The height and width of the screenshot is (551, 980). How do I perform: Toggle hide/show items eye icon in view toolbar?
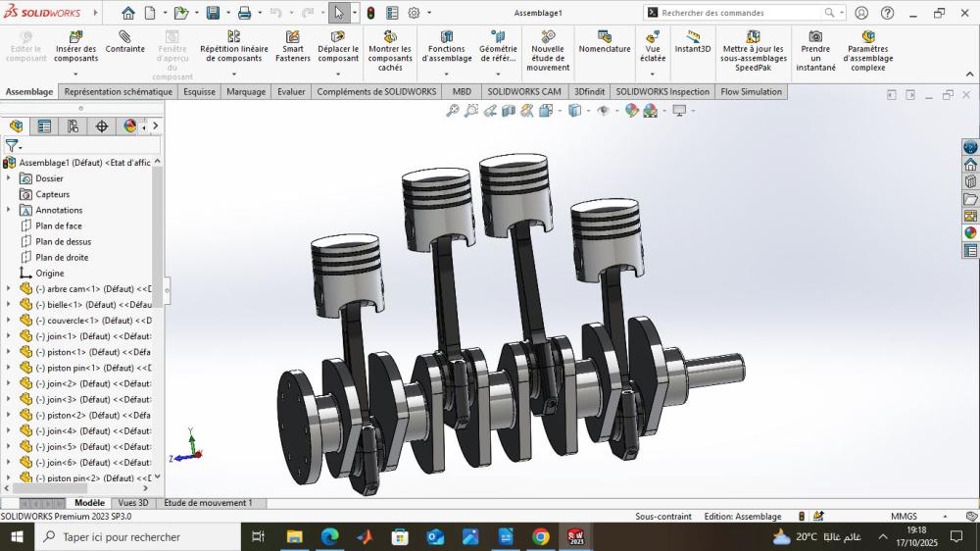603,111
